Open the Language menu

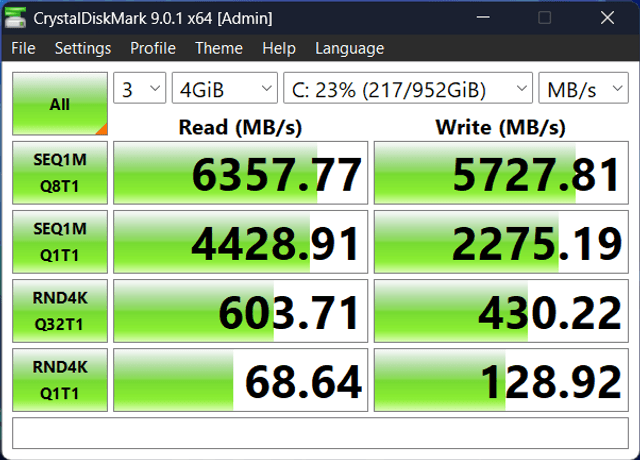349,48
